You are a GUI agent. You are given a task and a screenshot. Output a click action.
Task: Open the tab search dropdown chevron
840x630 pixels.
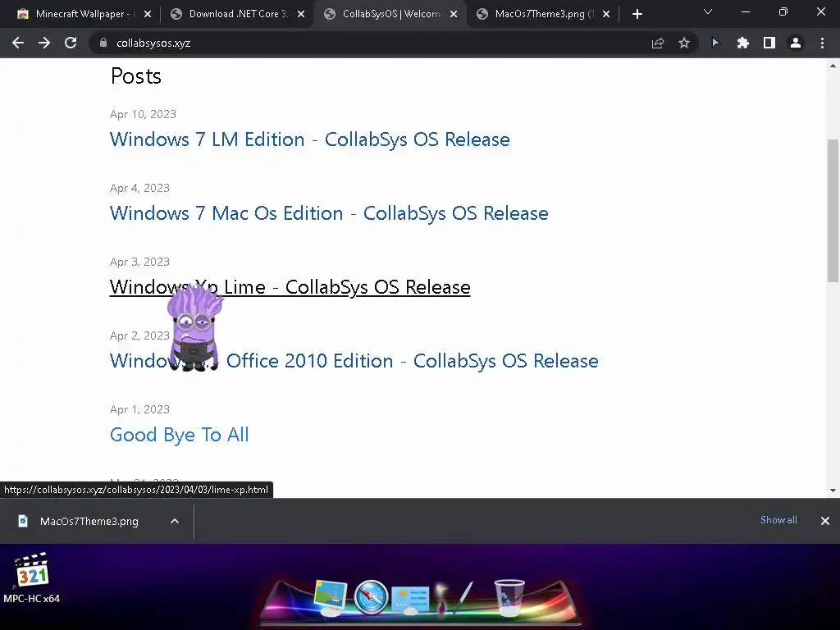[708, 11]
